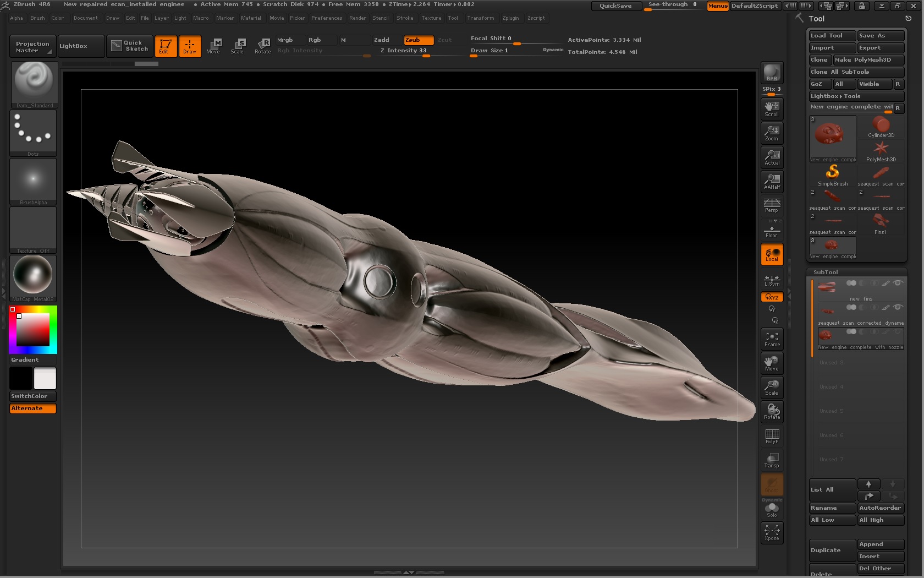
Task: Toggle eye visibility of new fins subtool
Action: tap(898, 283)
